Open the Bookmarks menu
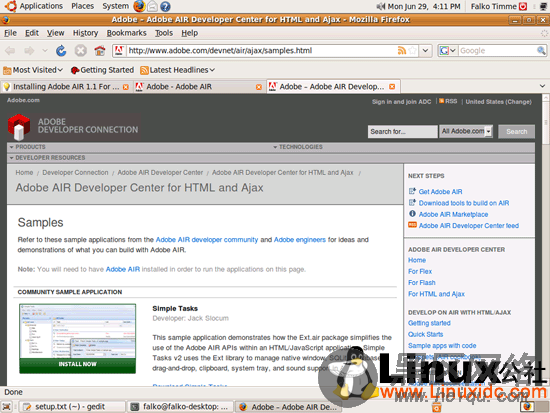This screenshot has height=413, width=550. point(126,33)
